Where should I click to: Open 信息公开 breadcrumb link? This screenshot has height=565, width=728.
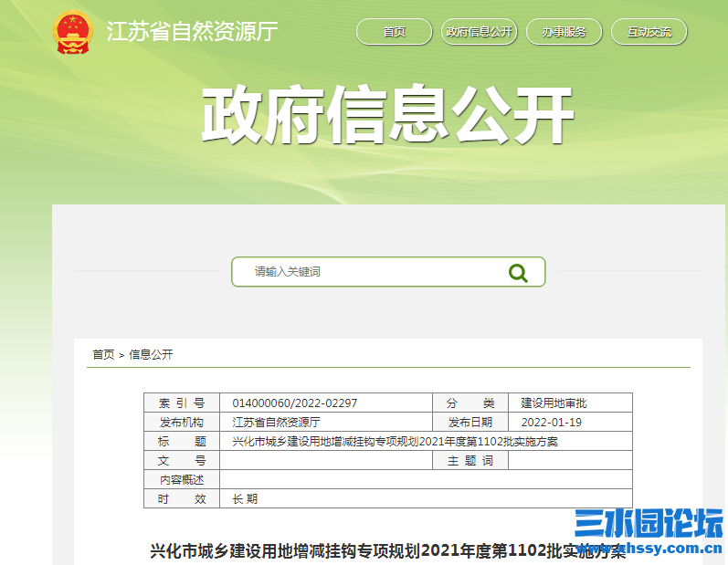[151, 355]
